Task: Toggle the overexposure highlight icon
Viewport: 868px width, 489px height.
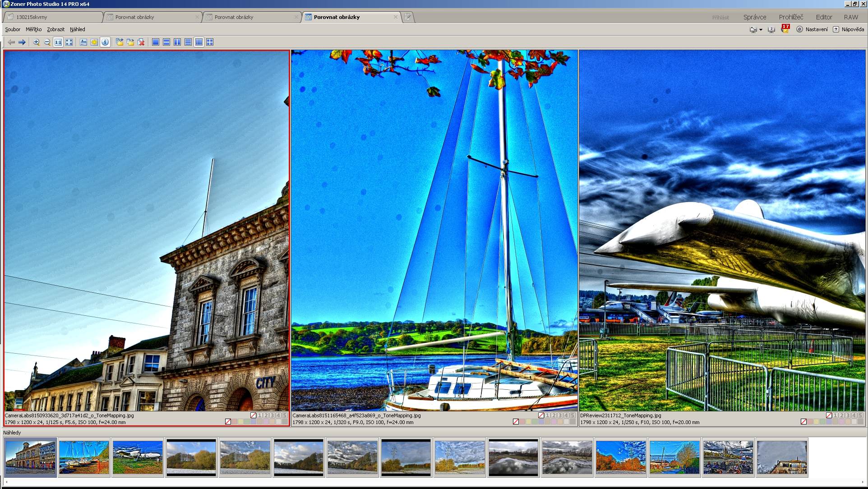Action: click(94, 42)
